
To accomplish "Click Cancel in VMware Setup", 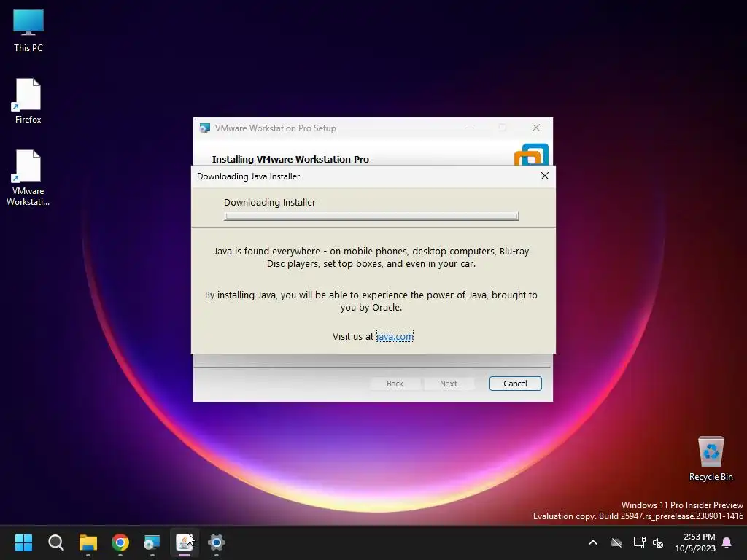I will coord(516,384).
